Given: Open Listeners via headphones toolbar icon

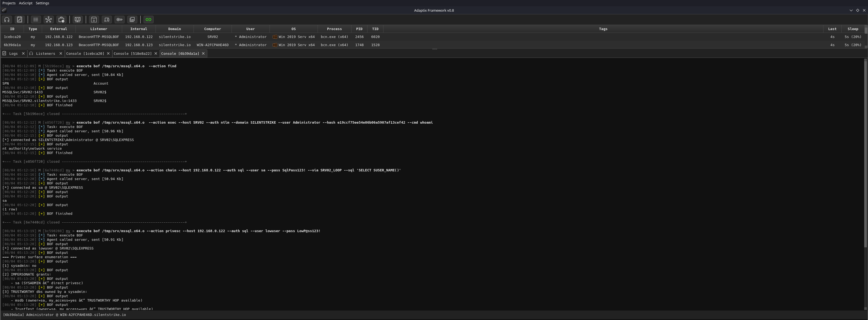Looking at the screenshot, I should tap(7, 20).
